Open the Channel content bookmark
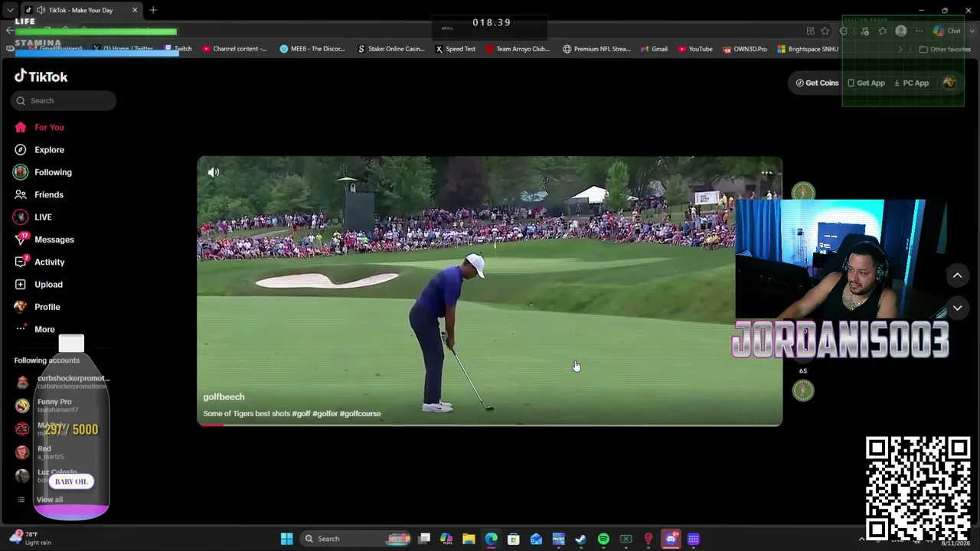The image size is (980, 551). tap(235, 49)
